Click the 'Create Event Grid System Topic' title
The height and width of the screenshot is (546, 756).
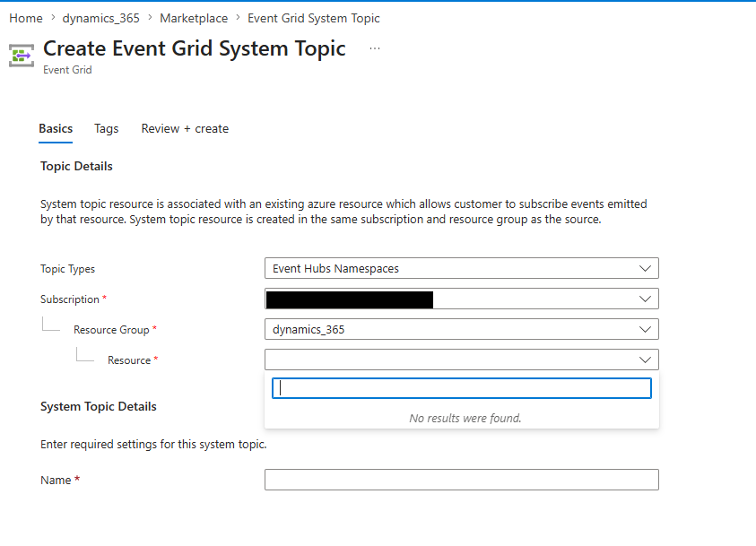point(195,48)
